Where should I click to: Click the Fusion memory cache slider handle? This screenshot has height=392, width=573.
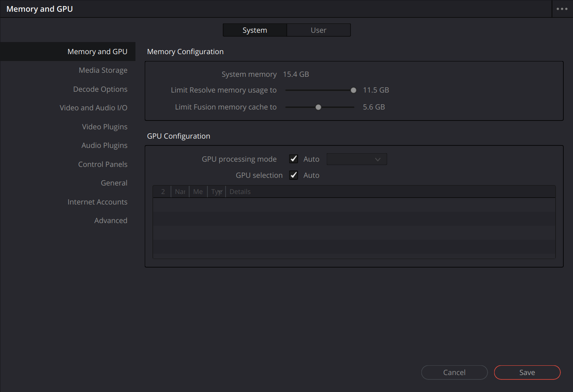pyautogui.click(x=318, y=107)
